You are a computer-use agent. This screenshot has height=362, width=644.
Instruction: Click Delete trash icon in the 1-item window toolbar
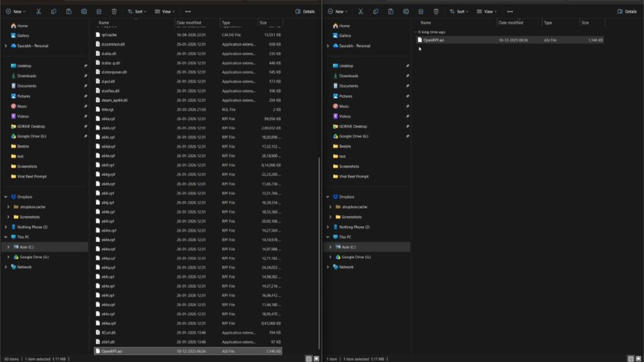436,11
